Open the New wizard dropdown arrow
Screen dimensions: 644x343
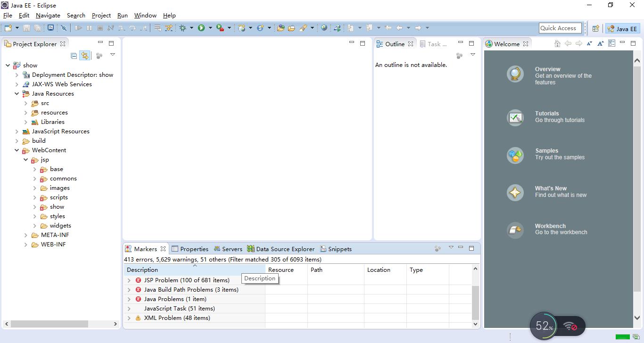coord(17,28)
